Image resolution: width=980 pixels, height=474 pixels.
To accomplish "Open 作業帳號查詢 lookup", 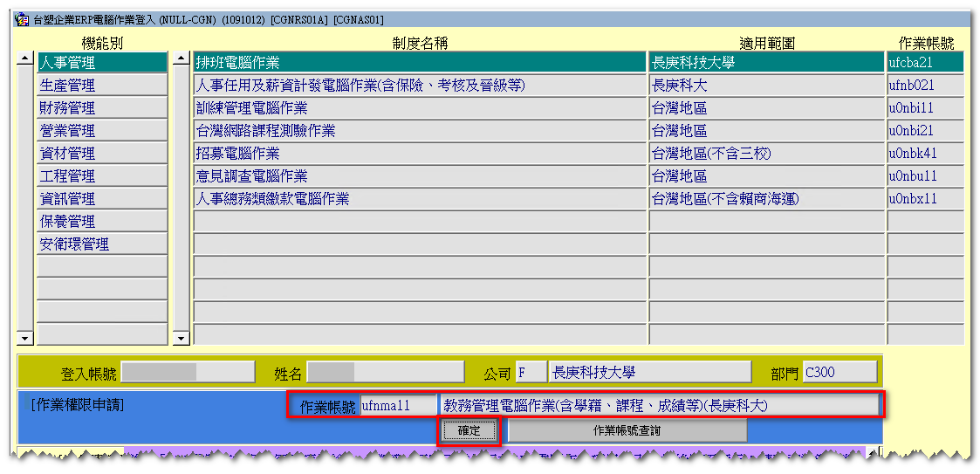I will pyautogui.click(x=627, y=430).
